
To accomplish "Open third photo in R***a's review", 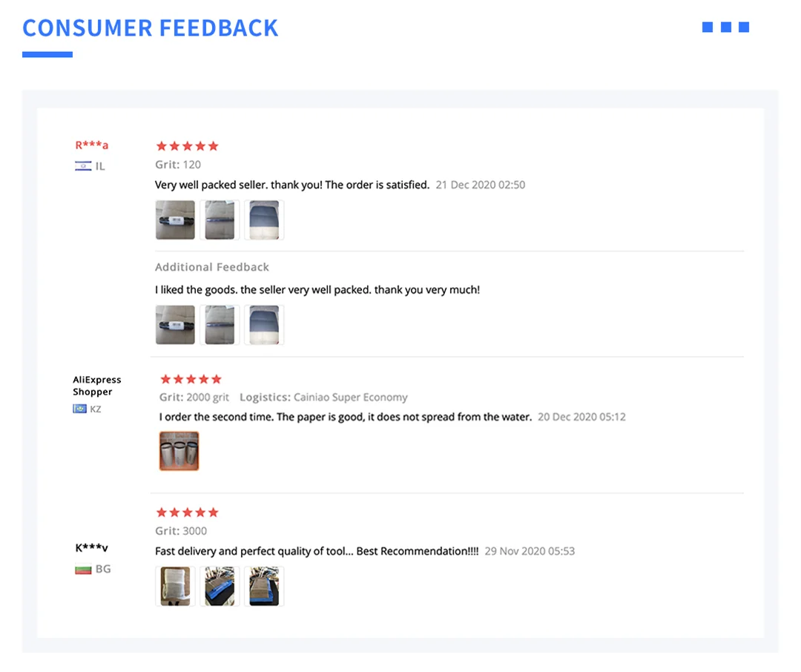I will click(x=264, y=220).
